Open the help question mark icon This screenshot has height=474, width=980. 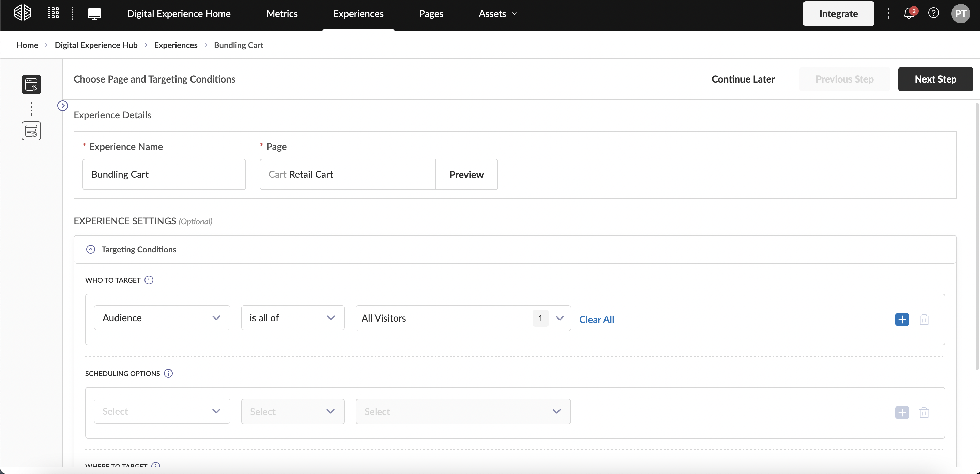(933, 13)
